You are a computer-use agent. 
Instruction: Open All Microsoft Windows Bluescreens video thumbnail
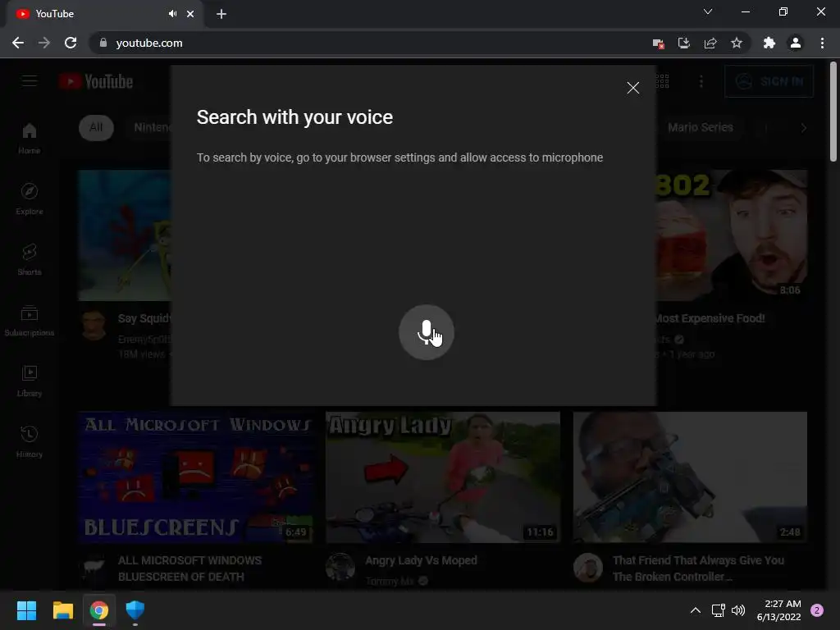(196, 477)
